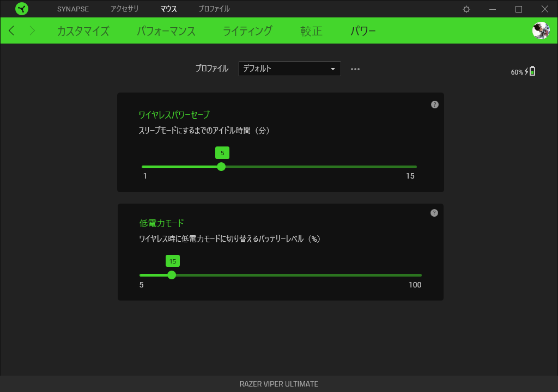This screenshot has width=558, height=392.
Task: Click the プロファイル label beside dropdown
Action: [x=212, y=69]
